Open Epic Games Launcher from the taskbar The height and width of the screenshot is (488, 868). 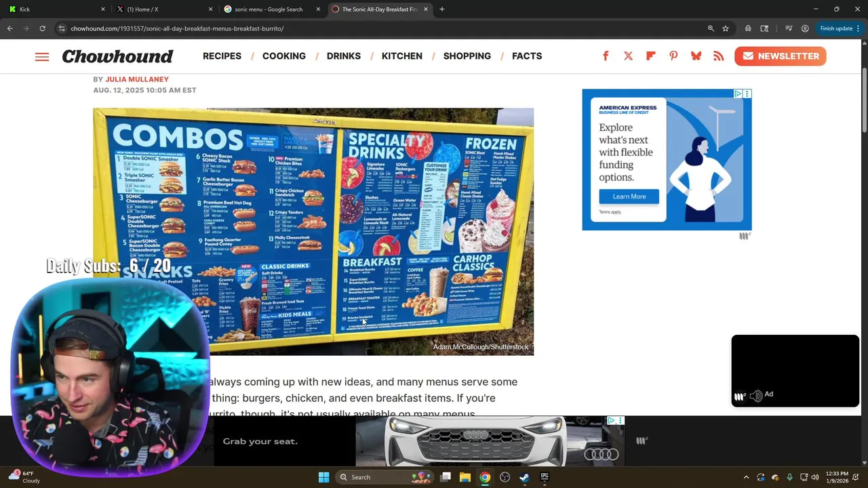coord(545,477)
